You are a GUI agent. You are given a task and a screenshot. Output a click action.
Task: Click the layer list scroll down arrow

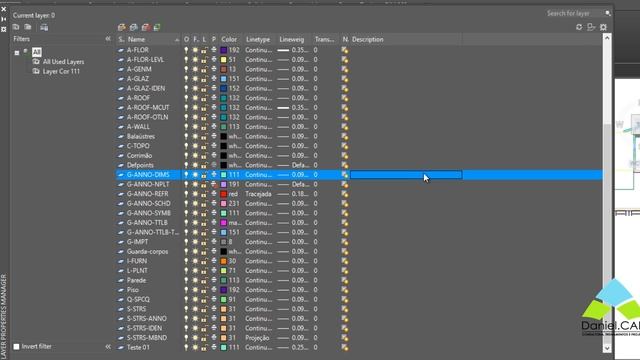tap(607, 348)
